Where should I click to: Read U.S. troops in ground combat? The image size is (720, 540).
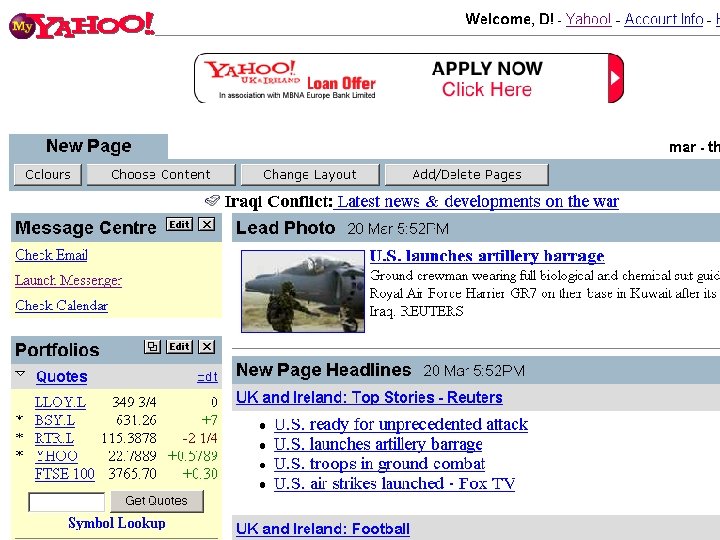click(x=379, y=464)
